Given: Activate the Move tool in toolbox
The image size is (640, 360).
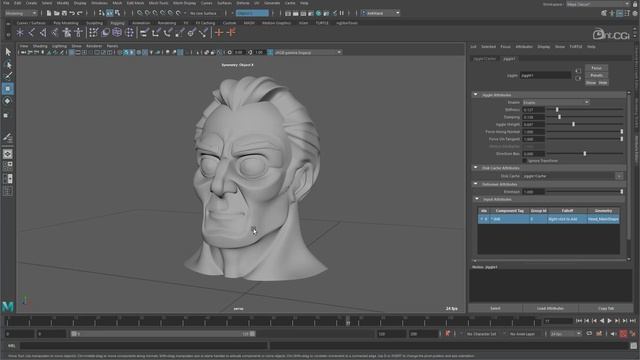Looking at the screenshot, I should point(8,89).
